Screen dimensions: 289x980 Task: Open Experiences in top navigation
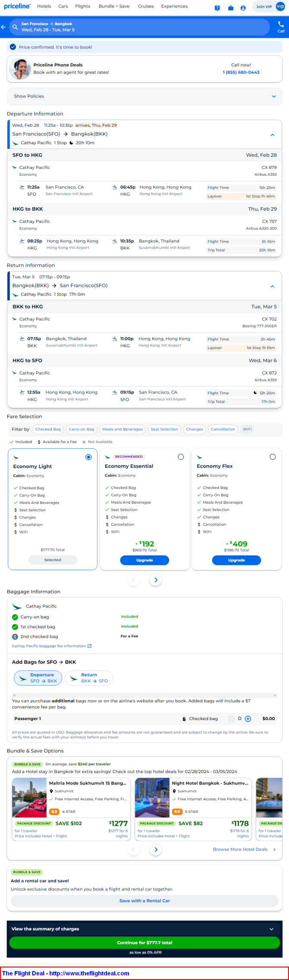[x=174, y=6]
